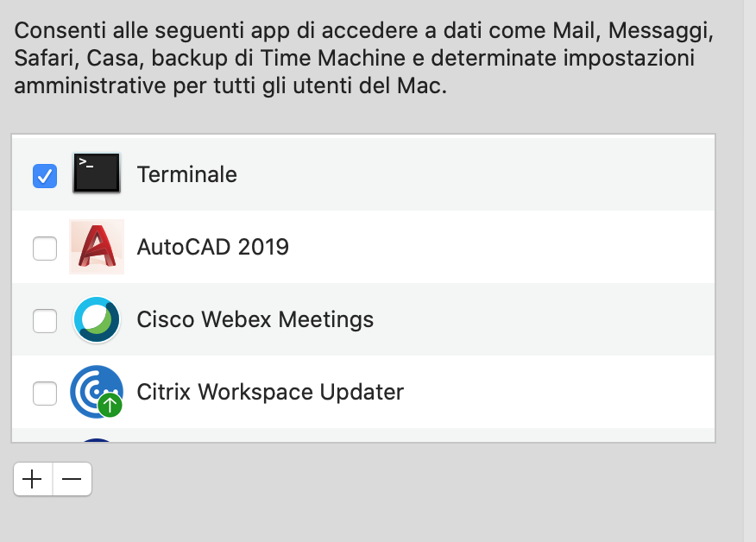Remove the selected app with the minus button
The height and width of the screenshot is (542, 756).
pyautogui.click(x=72, y=479)
